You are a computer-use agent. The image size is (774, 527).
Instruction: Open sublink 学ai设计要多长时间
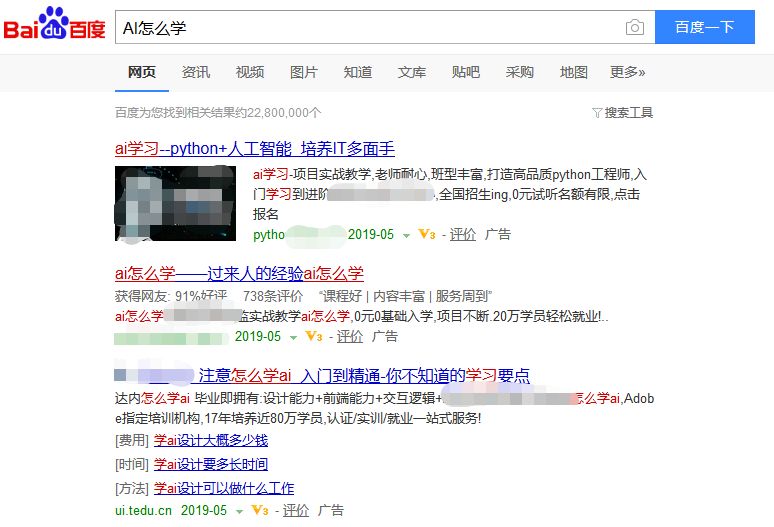[211, 464]
